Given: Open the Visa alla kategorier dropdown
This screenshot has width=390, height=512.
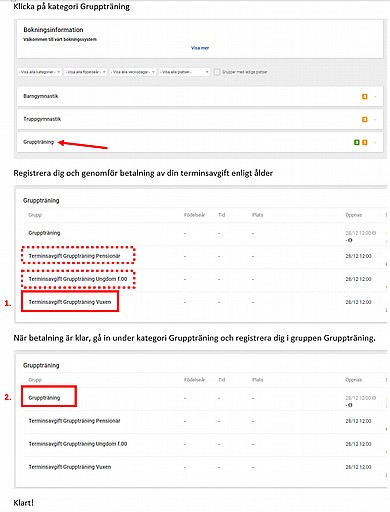Looking at the screenshot, I should (40, 72).
